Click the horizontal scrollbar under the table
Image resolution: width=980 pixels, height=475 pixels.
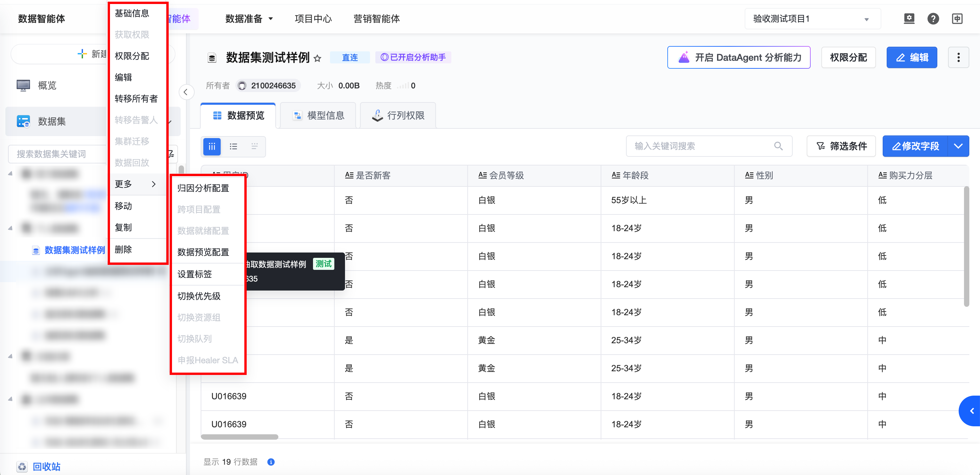[239, 437]
